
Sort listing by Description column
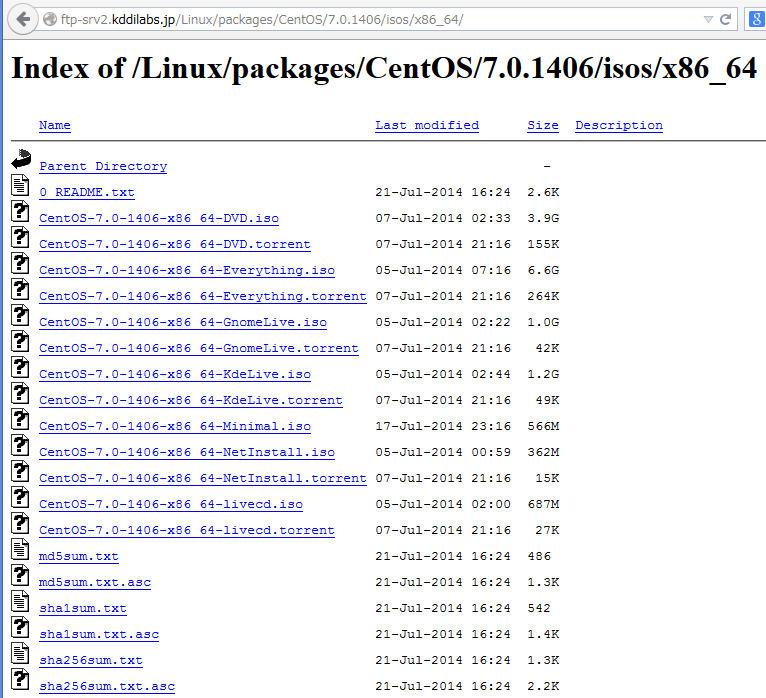pos(619,125)
